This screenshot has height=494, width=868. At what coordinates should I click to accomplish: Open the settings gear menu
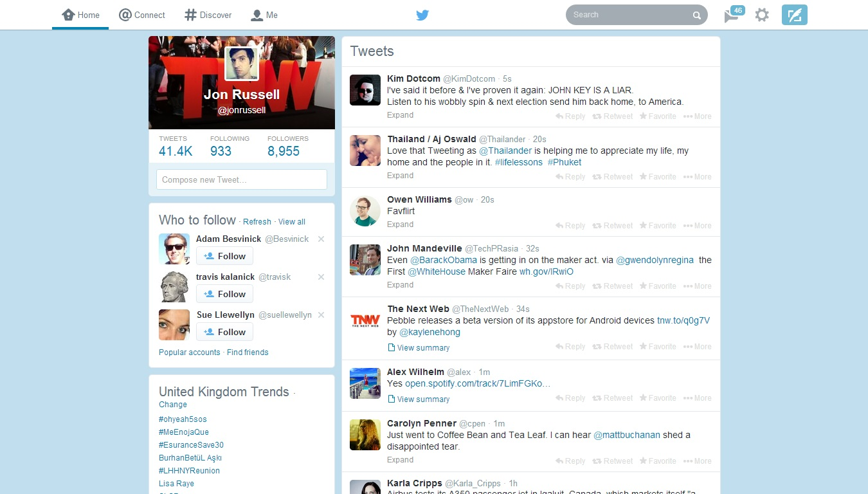[762, 15]
